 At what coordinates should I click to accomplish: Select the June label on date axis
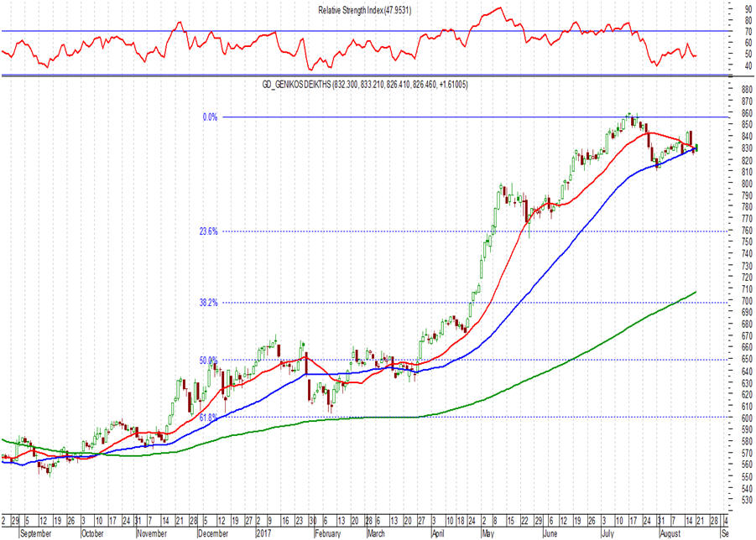550,534
